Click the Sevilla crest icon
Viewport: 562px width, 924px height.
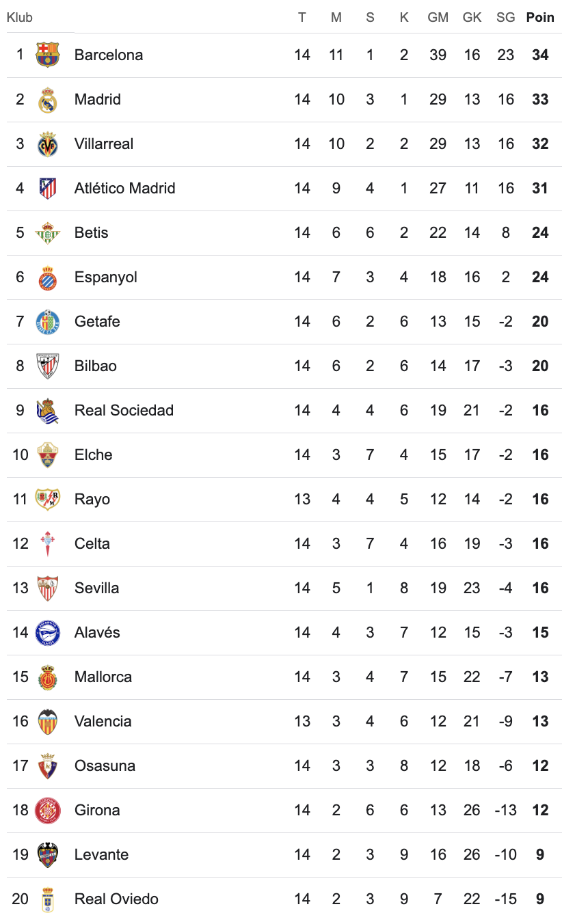pyautogui.click(x=48, y=588)
